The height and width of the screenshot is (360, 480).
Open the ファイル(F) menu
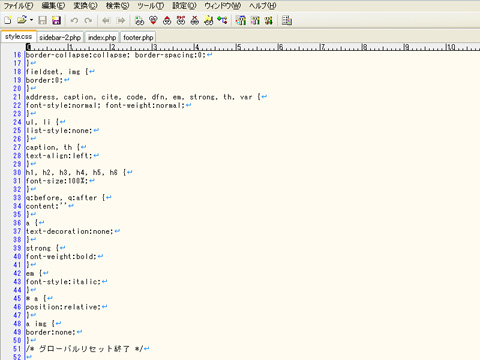[18, 6]
